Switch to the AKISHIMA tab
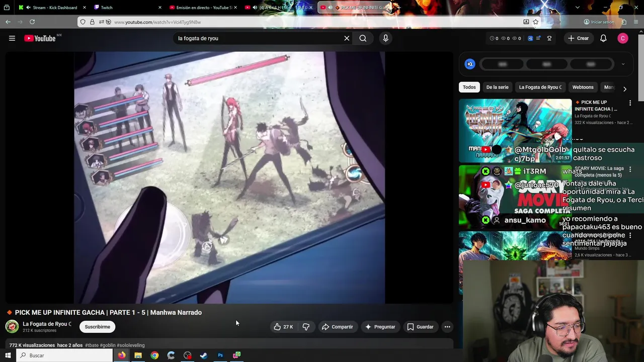 click(x=278, y=8)
